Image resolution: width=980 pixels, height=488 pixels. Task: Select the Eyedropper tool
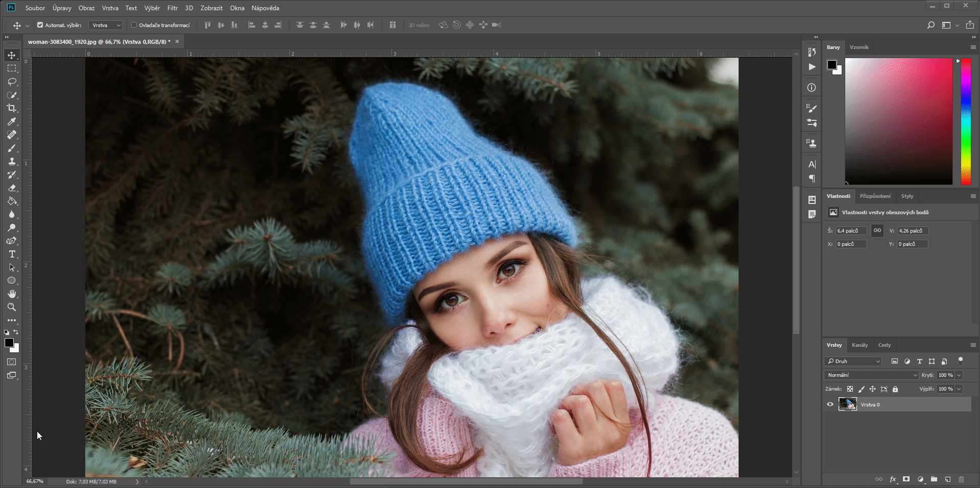click(x=11, y=121)
